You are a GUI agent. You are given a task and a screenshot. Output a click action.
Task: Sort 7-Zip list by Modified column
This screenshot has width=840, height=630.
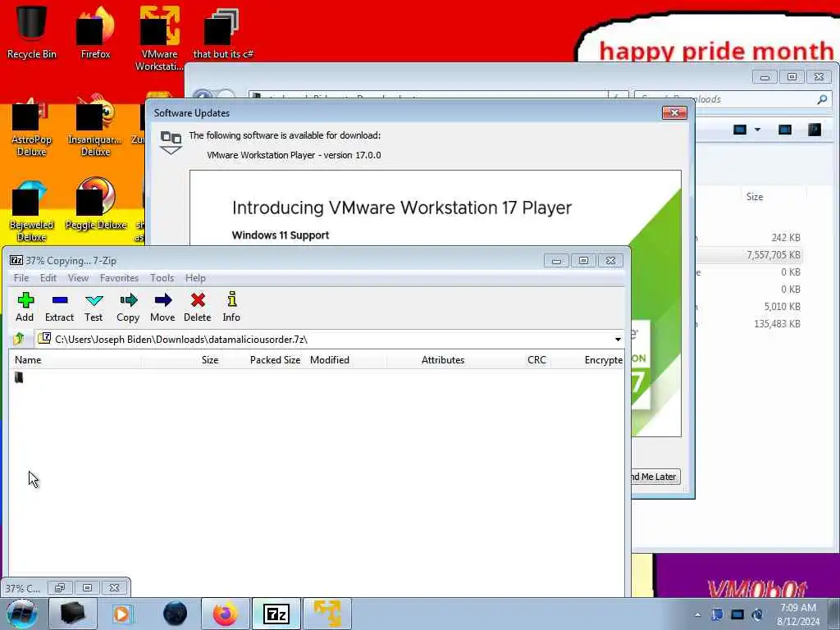(x=345, y=360)
